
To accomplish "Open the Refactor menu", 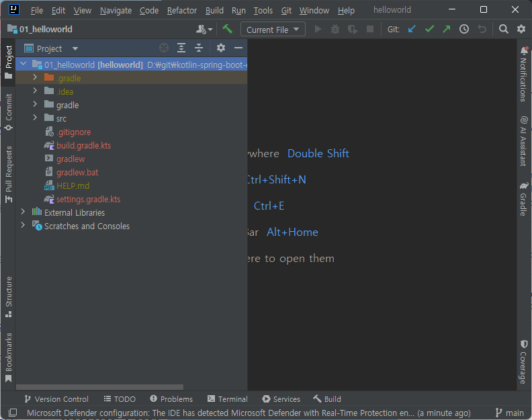I will 182,11.
